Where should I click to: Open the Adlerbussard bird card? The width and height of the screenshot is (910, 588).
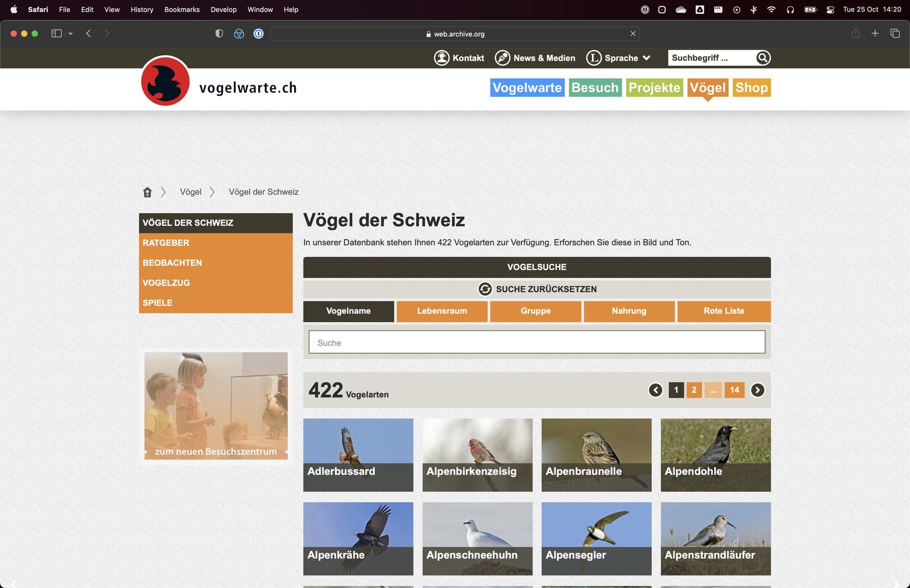click(x=358, y=455)
